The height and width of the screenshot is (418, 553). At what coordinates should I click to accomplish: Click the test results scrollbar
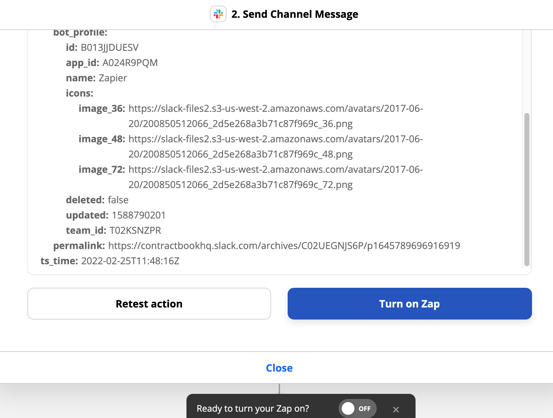[x=527, y=189]
